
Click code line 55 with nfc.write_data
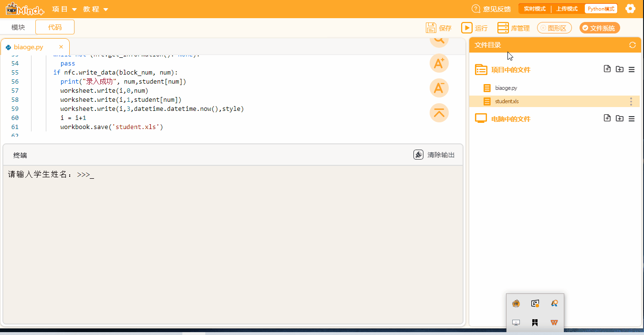[x=115, y=72]
